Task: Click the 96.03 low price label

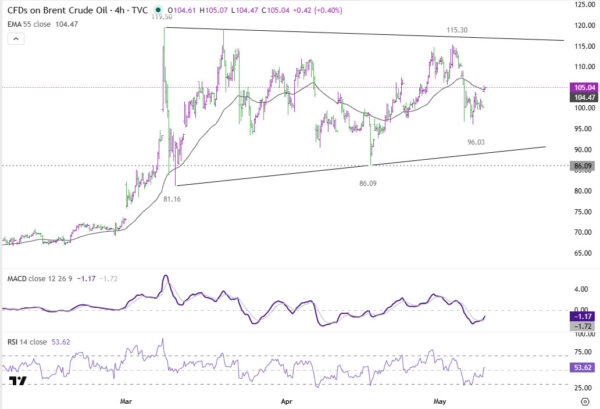Action: click(x=476, y=142)
